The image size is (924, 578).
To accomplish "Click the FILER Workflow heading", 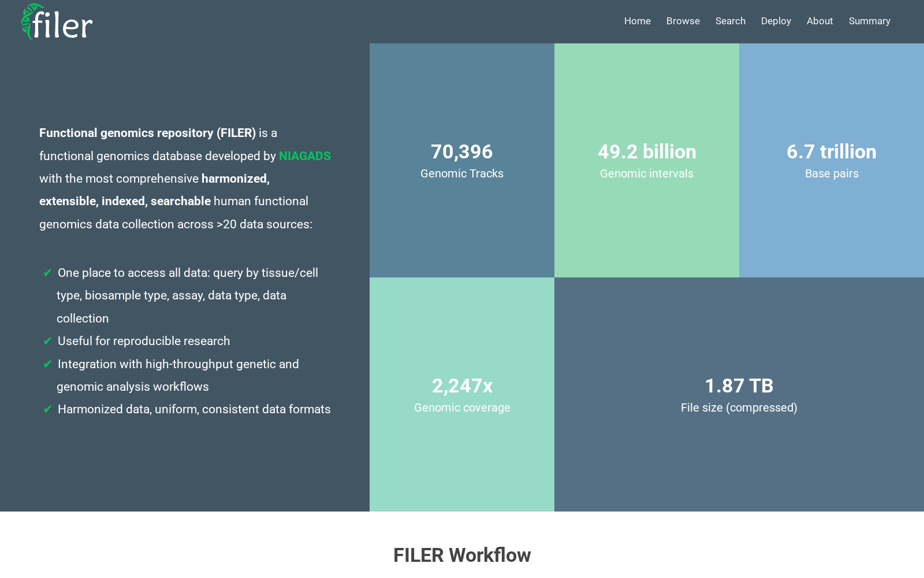I will [x=462, y=555].
